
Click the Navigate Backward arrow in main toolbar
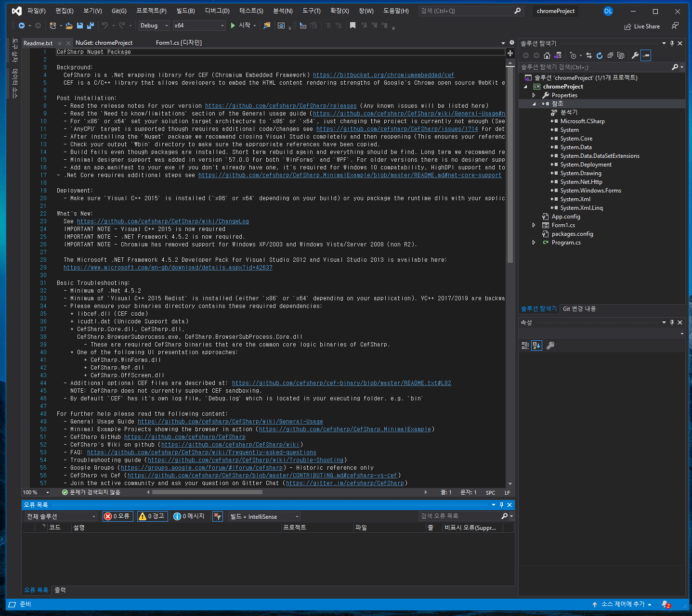coord(22,26)
